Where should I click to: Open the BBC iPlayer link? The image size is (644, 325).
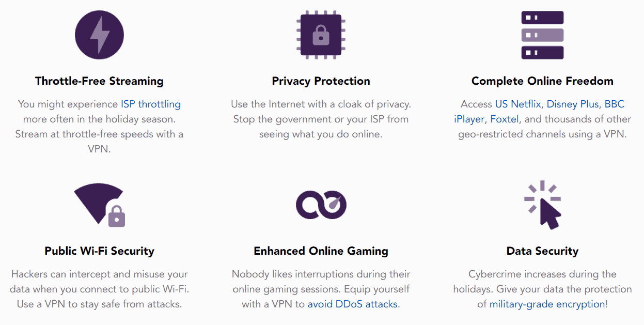(469, 119)
